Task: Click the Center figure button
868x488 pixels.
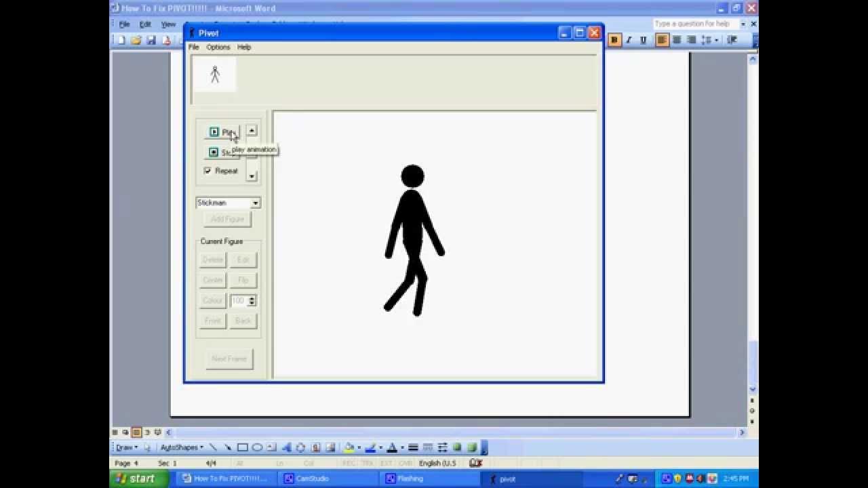Action: click(212, 280)
